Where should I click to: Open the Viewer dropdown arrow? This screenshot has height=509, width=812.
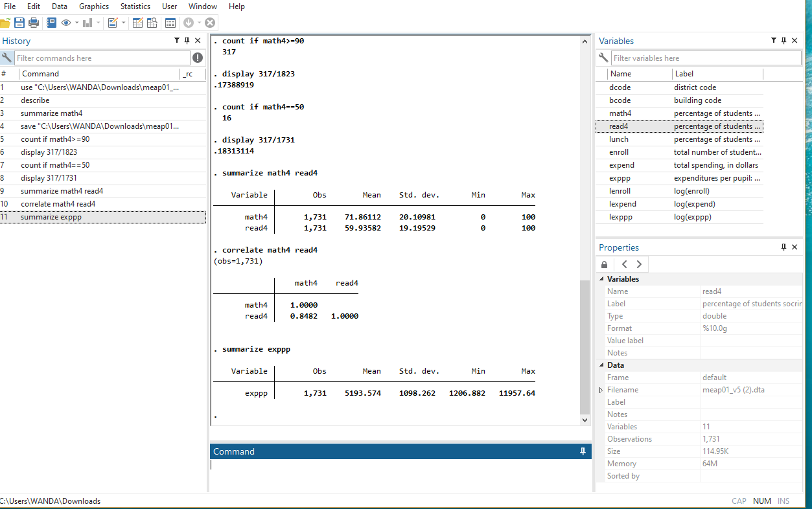click(x=76, y=23)
